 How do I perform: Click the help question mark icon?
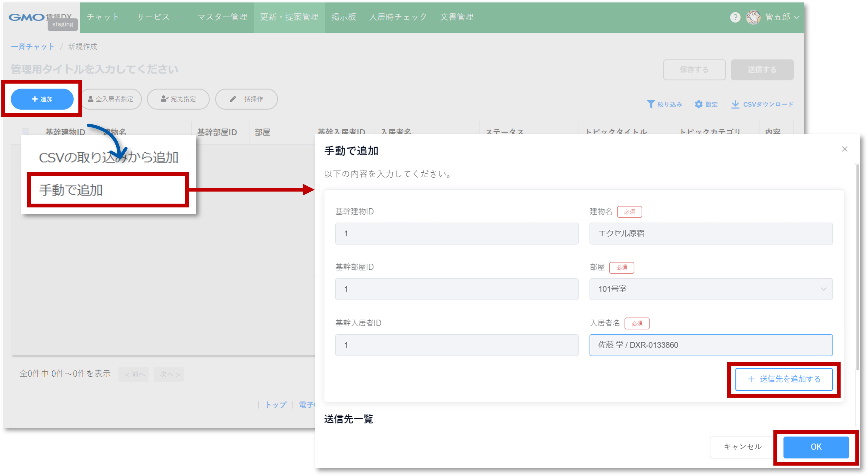click(735, 17)
